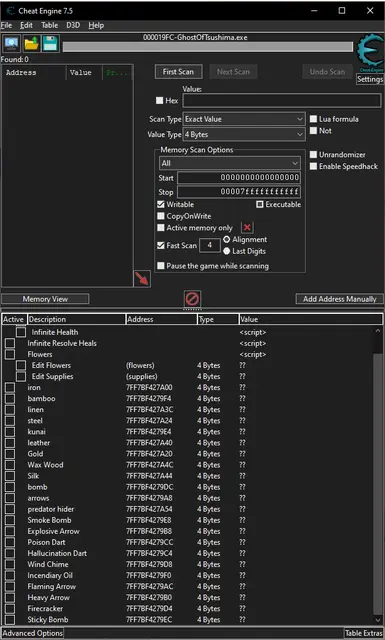The width and height of the screenshot is (385, 640).
Task: Click the Stop address field
Action: [239, 191]
